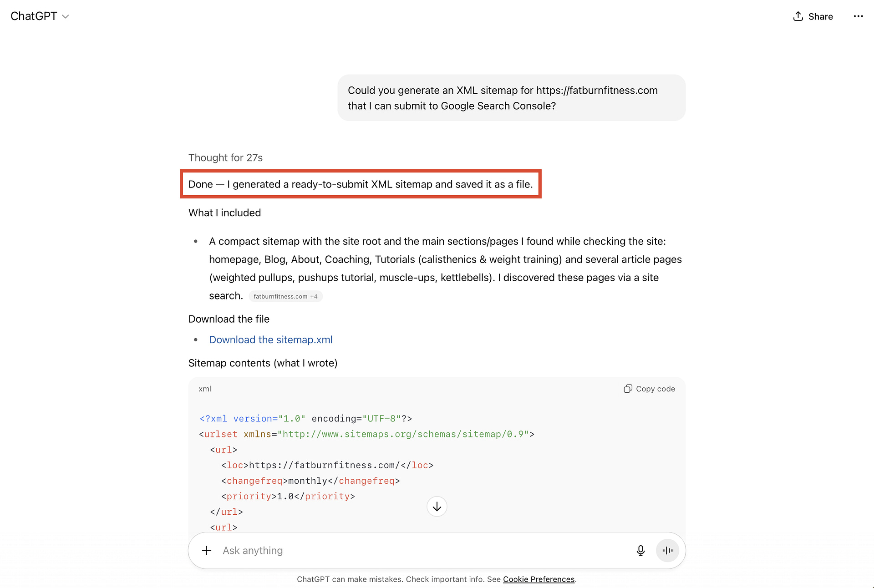Expand the 'Thought for 27s' reasoning
The image size is (874, 588).
point(225,157)
